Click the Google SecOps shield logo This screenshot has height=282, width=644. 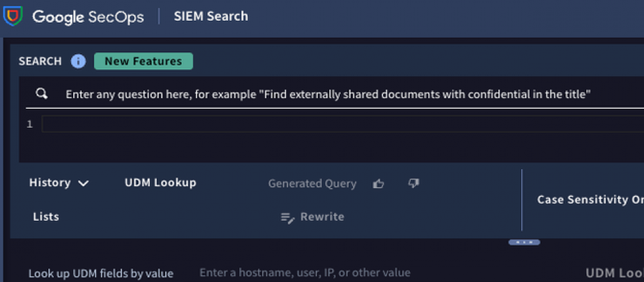13,16
